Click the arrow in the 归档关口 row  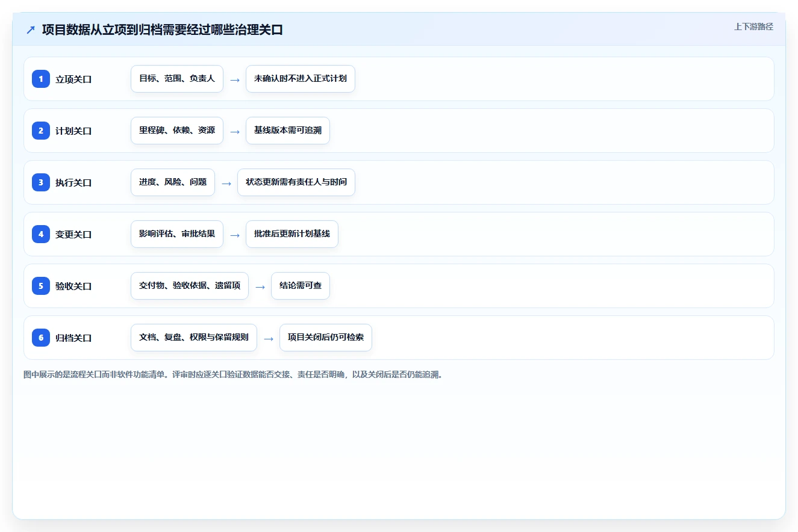269,338
